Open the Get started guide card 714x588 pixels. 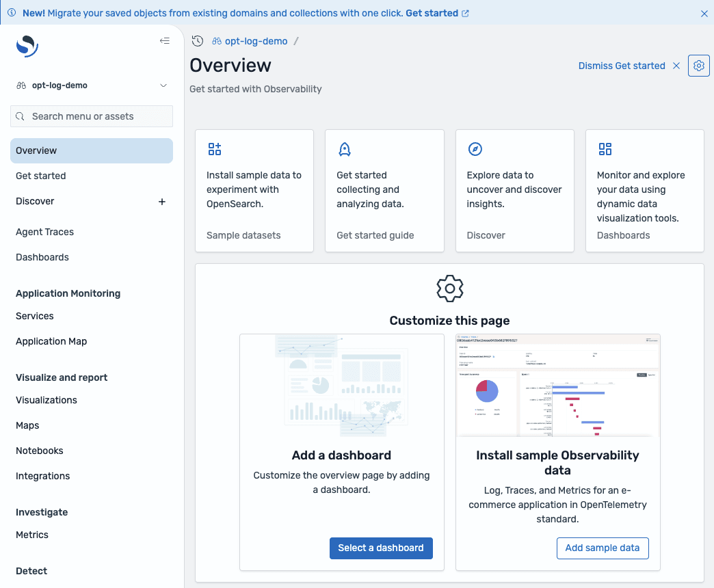coord(384,191)
